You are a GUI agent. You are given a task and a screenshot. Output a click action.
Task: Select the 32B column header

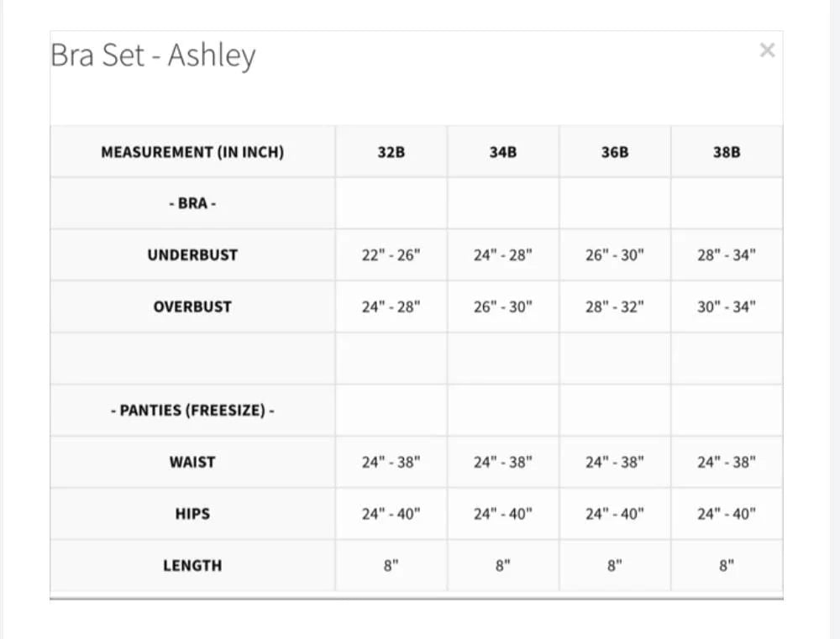[390, 152]
